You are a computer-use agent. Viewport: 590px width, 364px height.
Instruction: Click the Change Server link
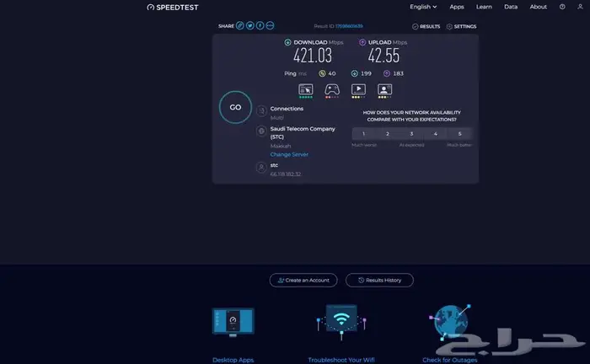coord(289,155)
